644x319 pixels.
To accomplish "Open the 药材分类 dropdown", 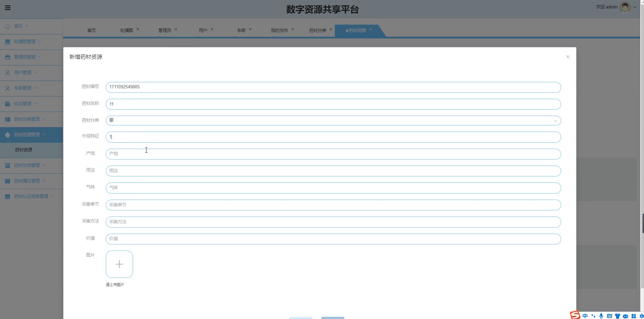I will click(x=333, y=121).
